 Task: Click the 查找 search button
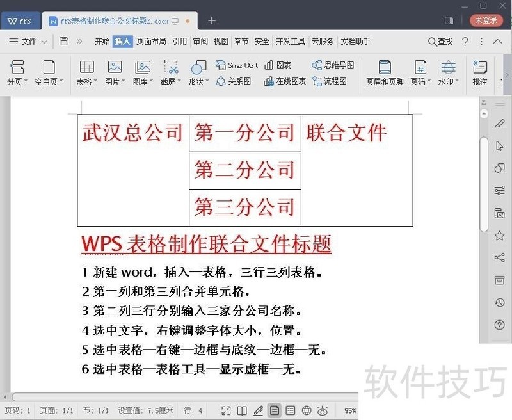440,42
